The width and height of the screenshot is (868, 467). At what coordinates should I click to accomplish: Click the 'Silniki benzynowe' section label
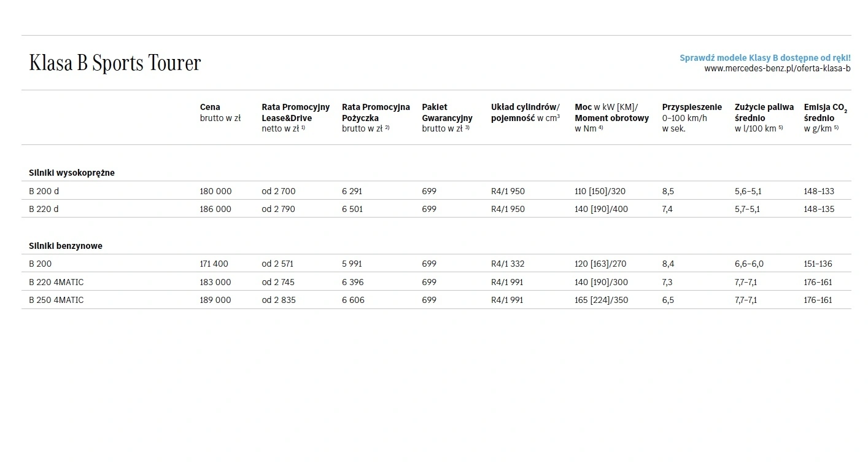(x=66, y=246)
